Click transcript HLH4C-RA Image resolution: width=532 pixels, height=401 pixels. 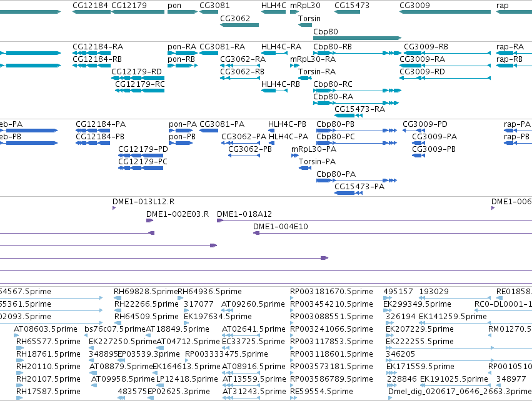[281, 46]
